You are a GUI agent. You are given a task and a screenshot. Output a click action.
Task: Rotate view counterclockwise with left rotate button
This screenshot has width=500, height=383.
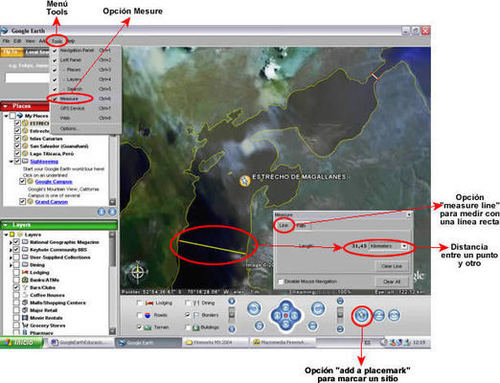(254, 308)
